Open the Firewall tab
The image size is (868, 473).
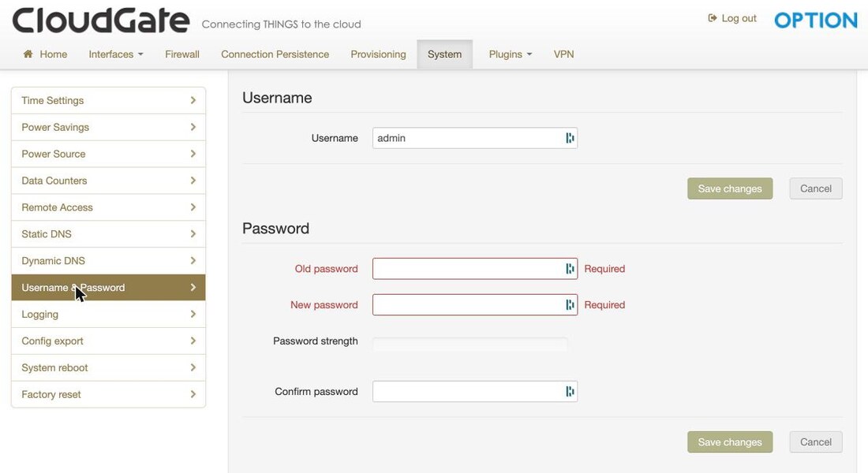coord(182,54)
